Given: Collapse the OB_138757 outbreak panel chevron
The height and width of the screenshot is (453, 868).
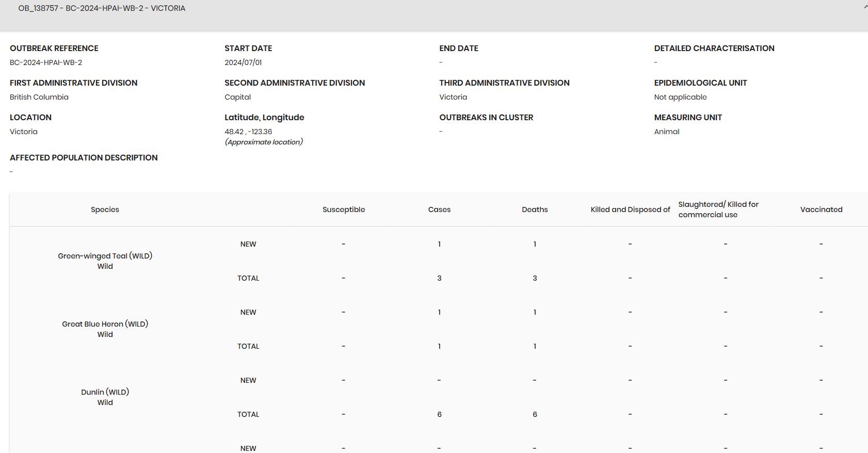Looking at the screenshot, I should click(x=865, y=7).
